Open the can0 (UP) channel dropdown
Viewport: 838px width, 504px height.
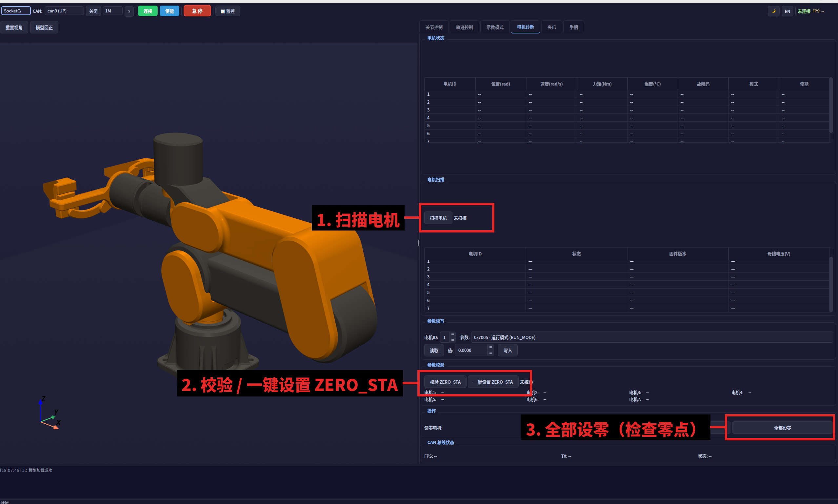pyautogui.click(x=64, y=11)
